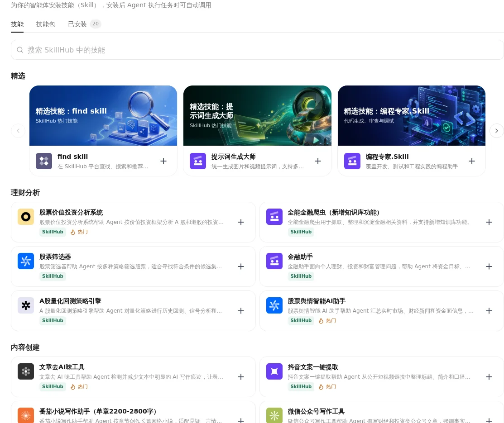This screenshot has width=504, height=423.
Task: Open the 股票筛选器 skill title
Action: (55, 257)
